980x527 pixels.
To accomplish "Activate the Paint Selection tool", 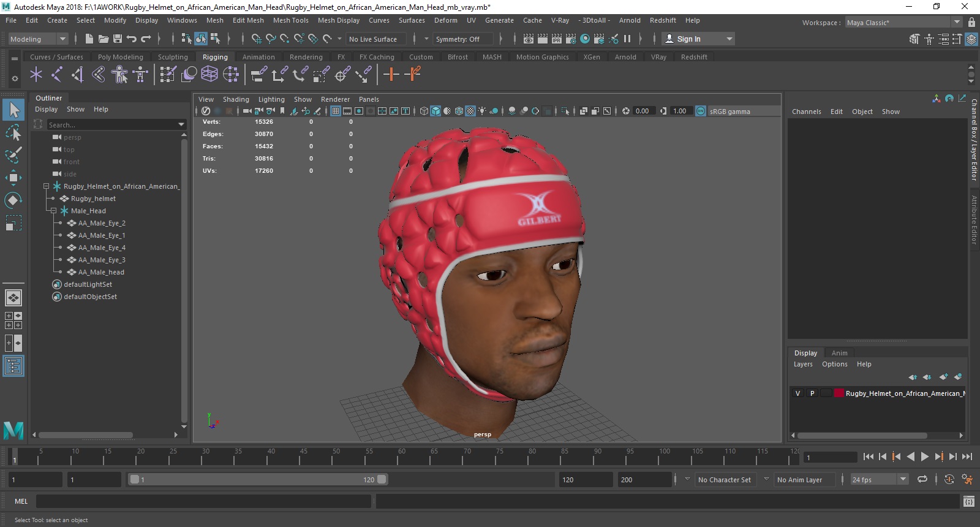I will click(x=13, y=154).
